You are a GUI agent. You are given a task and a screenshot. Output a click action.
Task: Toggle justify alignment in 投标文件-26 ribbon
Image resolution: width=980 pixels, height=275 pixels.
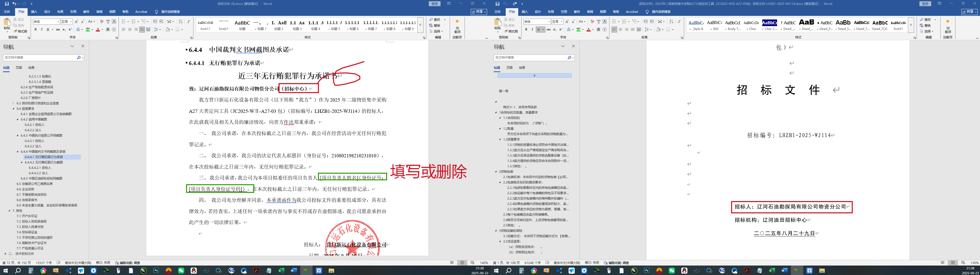[142, 29]
